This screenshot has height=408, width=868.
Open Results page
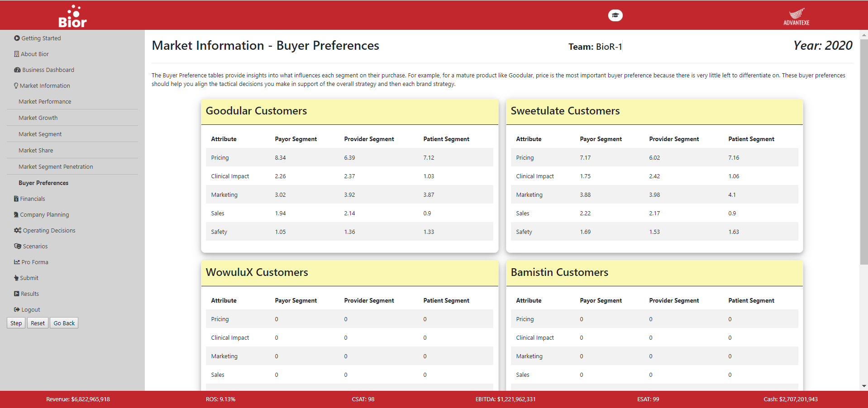tap(30, 294)
